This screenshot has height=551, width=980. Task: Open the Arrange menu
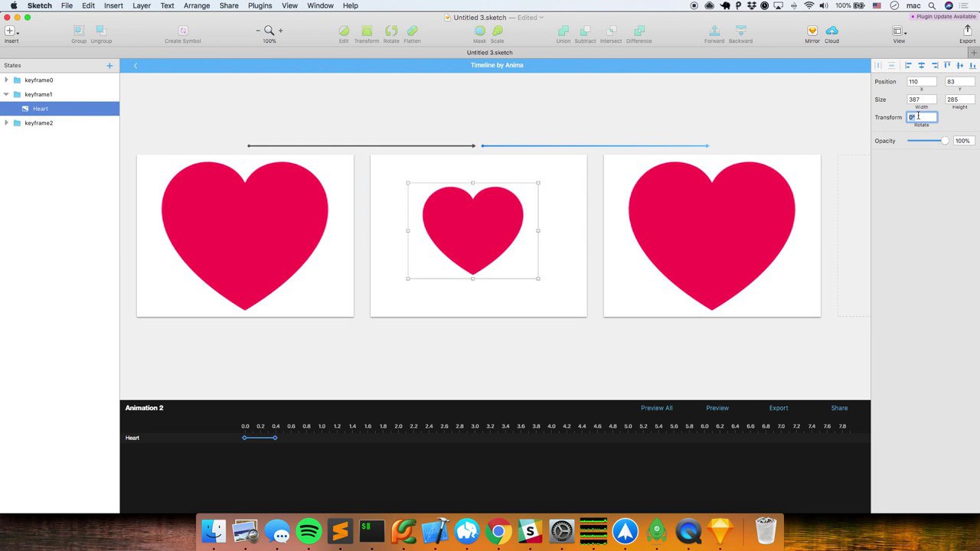197,5
